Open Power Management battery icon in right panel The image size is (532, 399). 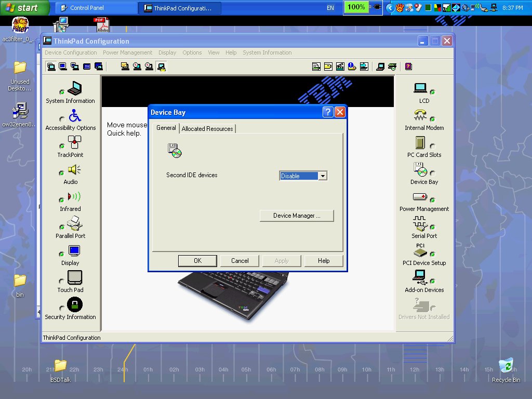click(x=420, y=197)
